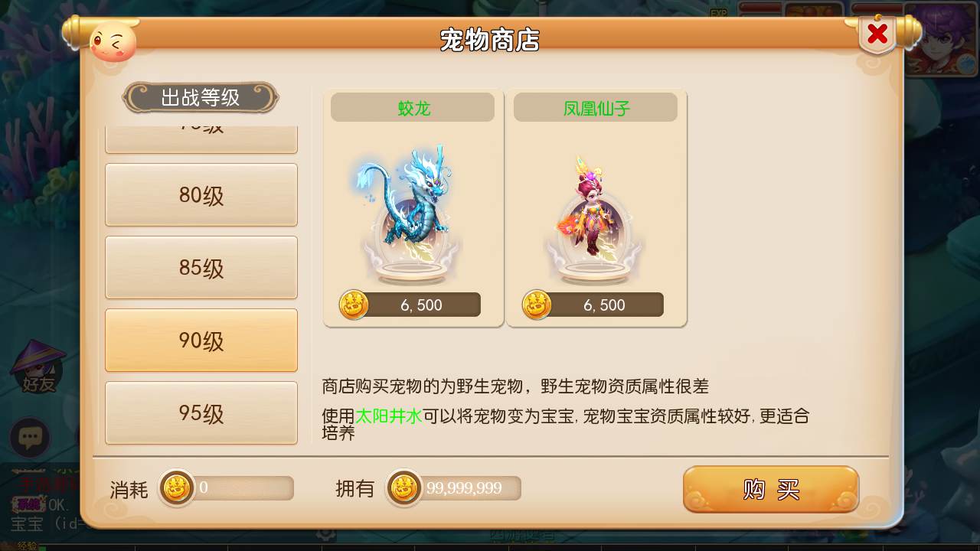Select the highlighted 90级 level tab
The width and height of the screenshot is (980, 551).
pyautogui.click(x=201, y=341)
